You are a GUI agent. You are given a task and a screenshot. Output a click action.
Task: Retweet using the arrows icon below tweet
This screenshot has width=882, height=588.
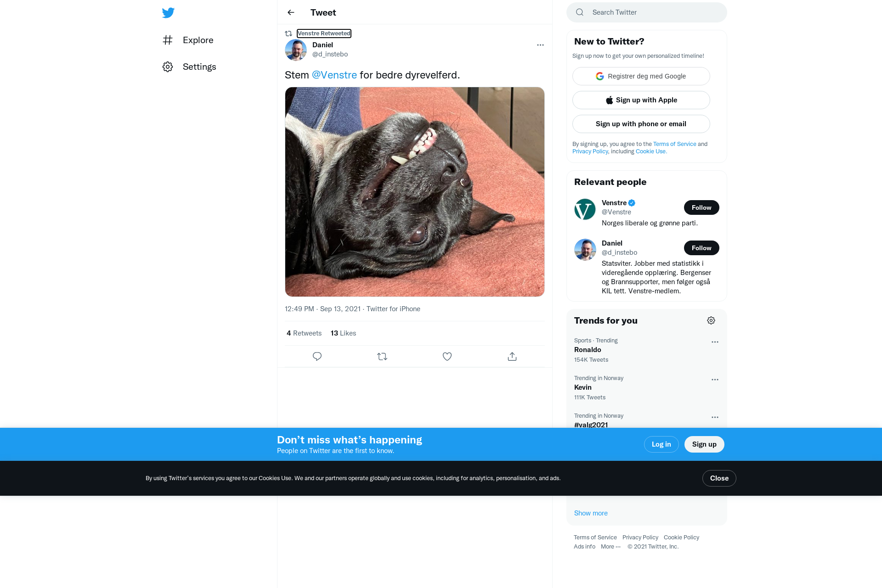382,356
